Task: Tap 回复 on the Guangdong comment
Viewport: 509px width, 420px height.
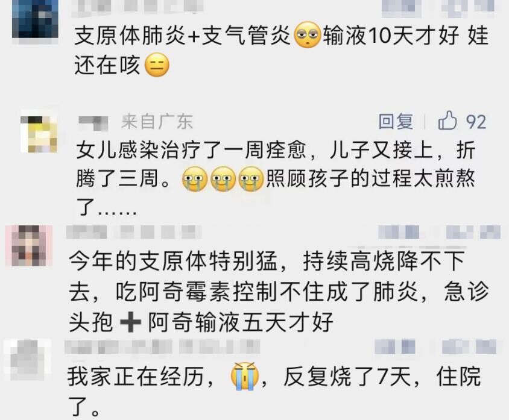Action: tap(396, 122)
